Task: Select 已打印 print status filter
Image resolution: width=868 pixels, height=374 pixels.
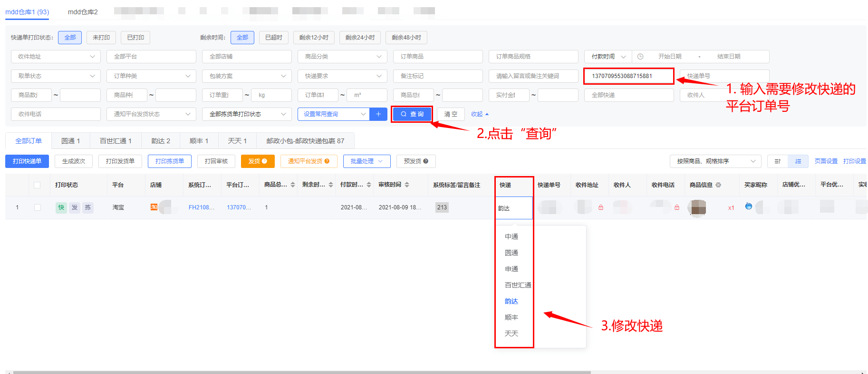Action: 135,38
